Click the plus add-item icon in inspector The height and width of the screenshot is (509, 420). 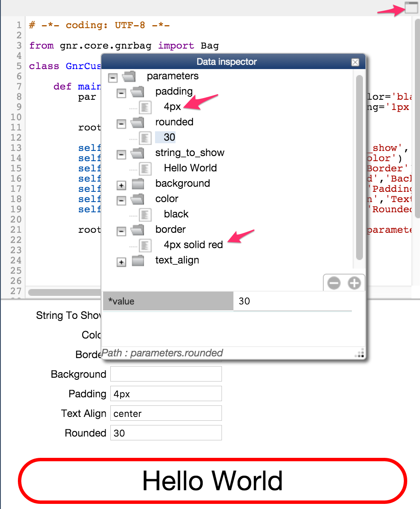coord(354,283)
